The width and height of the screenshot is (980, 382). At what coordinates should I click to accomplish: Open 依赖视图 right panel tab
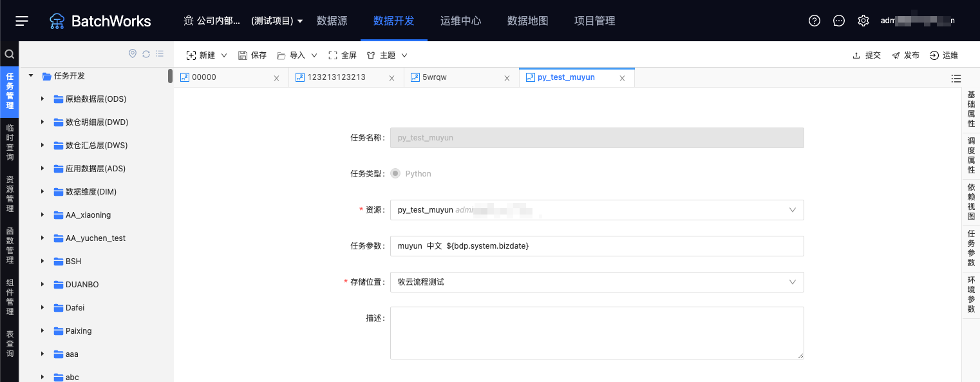click(x=971, y=202)
